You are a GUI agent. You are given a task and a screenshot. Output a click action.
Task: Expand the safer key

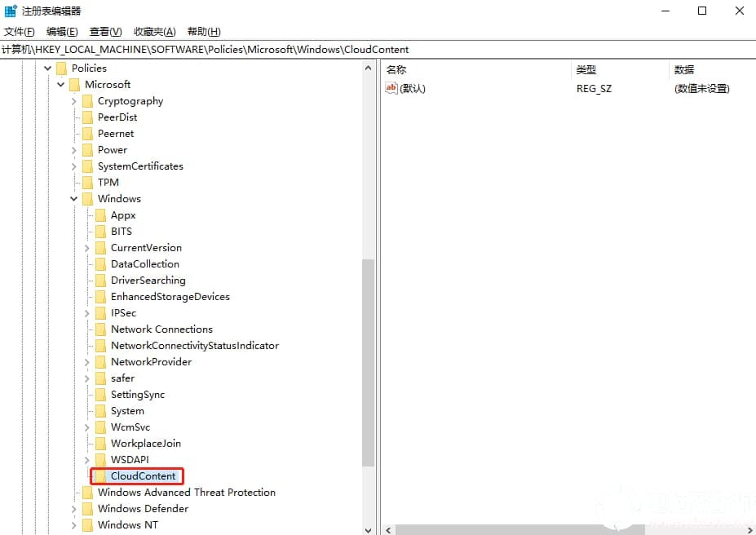pos(86,379)
